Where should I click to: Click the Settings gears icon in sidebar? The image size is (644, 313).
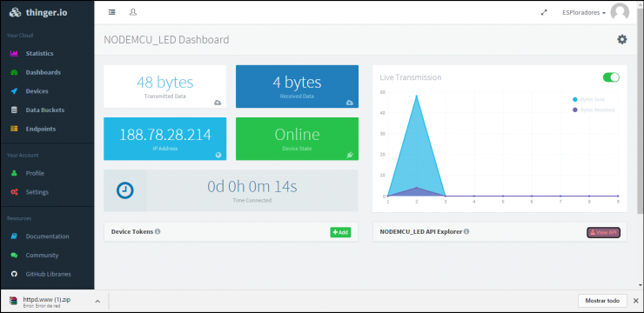click(x=14, y=192)
